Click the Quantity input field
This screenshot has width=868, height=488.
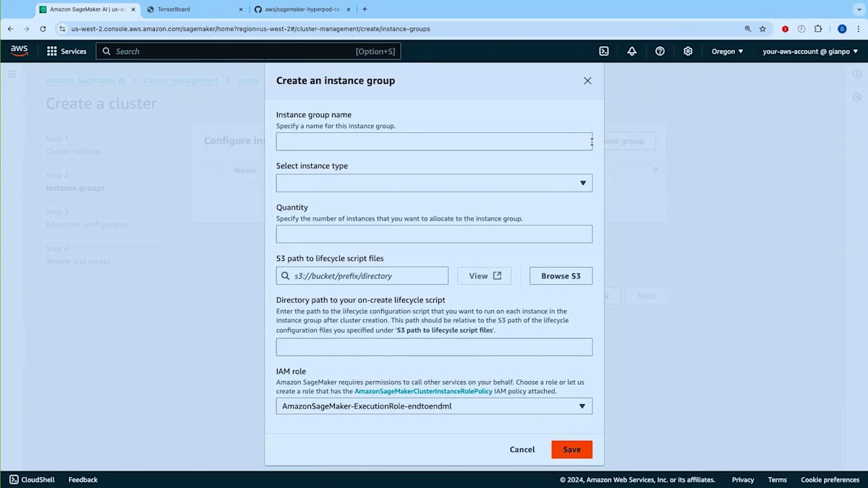point(434,234)
